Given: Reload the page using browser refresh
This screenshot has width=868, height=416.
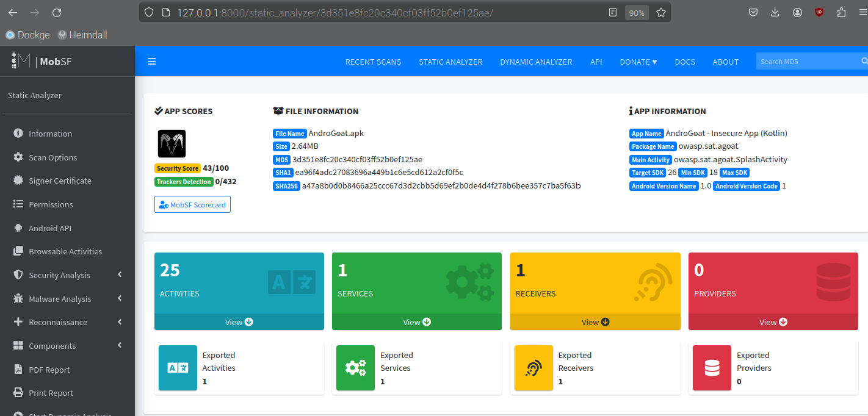Looking at the screenshot, I should 57,12.
